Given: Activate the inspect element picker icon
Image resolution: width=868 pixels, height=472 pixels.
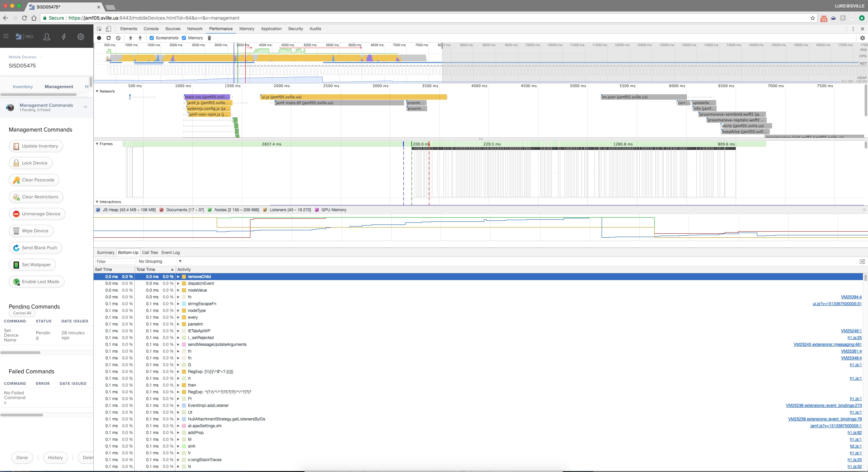Looking at the screenshot, I should click(99, 29).
